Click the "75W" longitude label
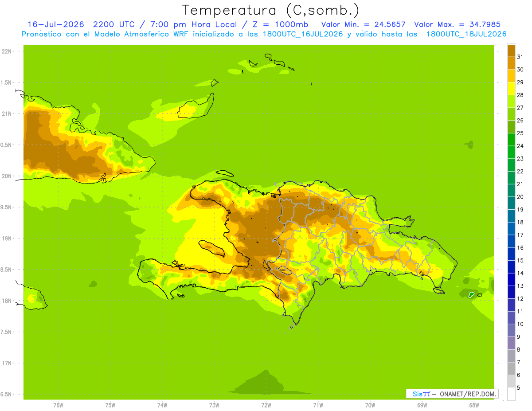This screenshot has width=532, height=411. point(110,405)
